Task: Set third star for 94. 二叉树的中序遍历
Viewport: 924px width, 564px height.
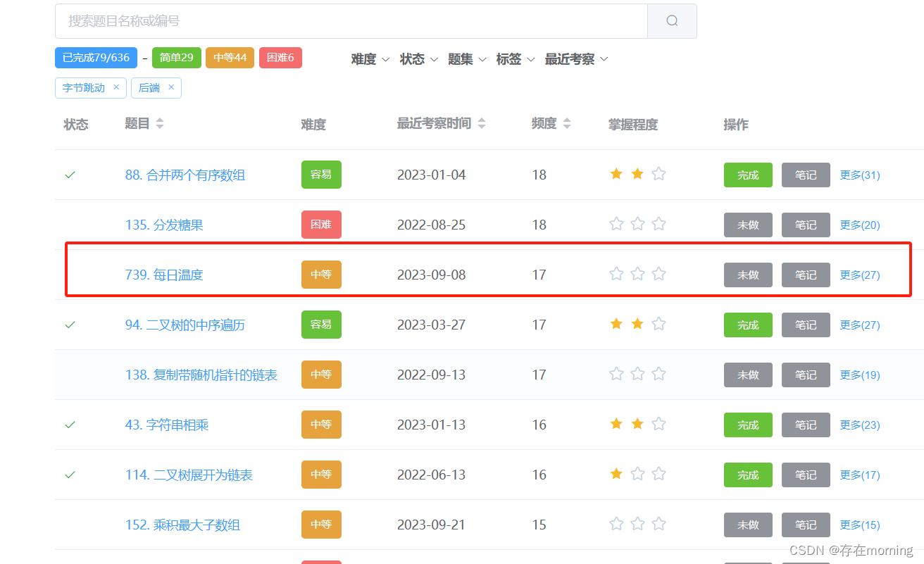Action: 658,324
